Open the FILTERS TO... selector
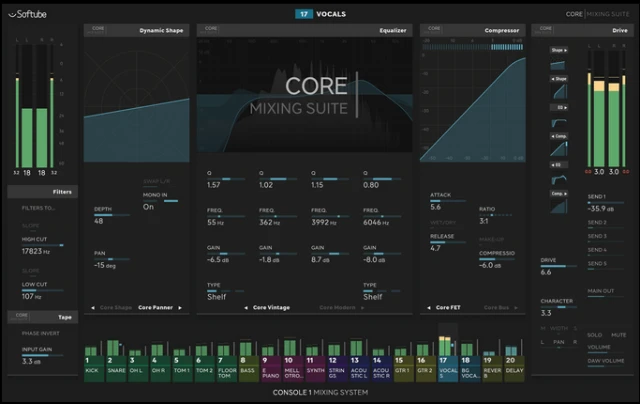 [38, 208]
